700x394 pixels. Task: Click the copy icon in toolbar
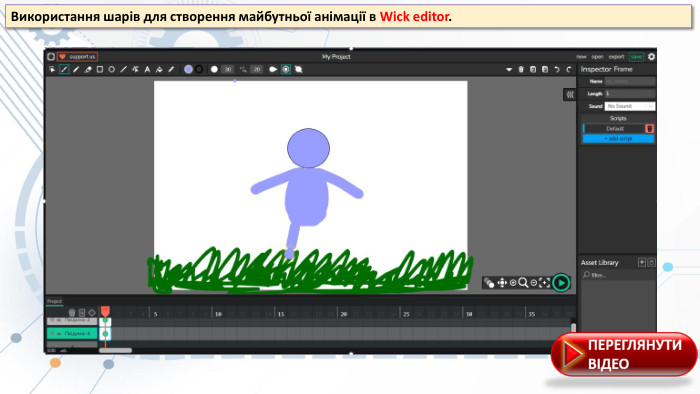pyautogui.click(x=533, y=69)
